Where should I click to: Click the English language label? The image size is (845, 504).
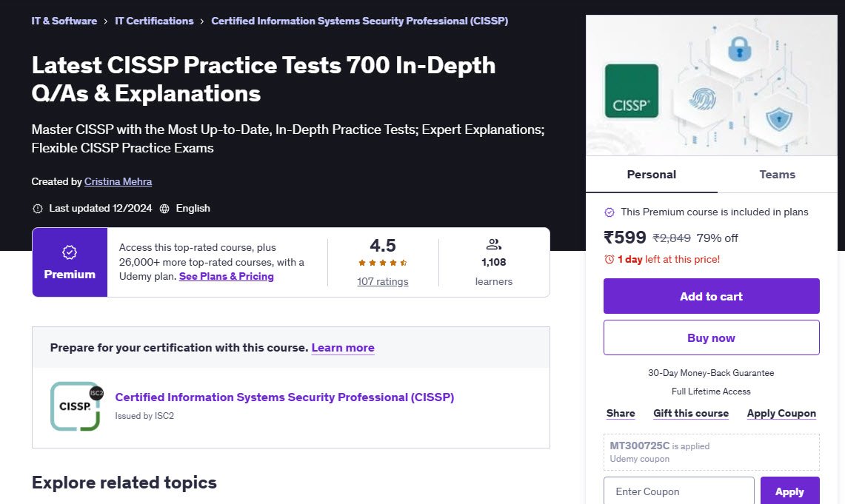click(x=193, y=209)
